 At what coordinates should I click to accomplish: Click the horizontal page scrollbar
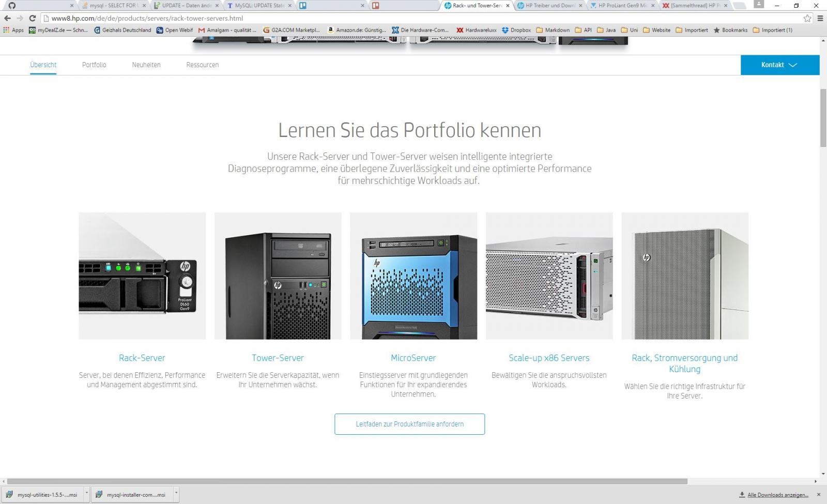click(347, 481)
